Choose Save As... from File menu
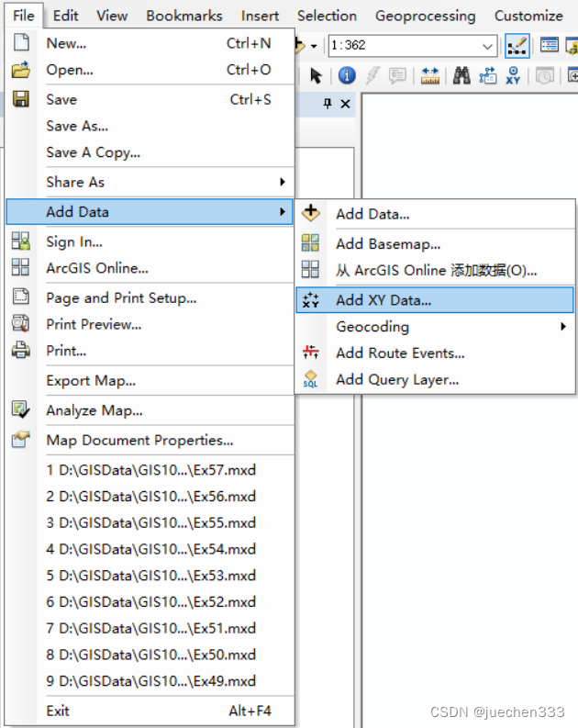The image size is (578, 728). (x=150, y=126)
